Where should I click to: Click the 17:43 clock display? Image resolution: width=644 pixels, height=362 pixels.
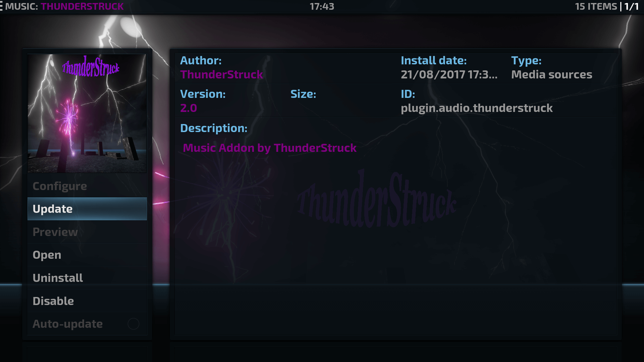click(x=322, y=6)
